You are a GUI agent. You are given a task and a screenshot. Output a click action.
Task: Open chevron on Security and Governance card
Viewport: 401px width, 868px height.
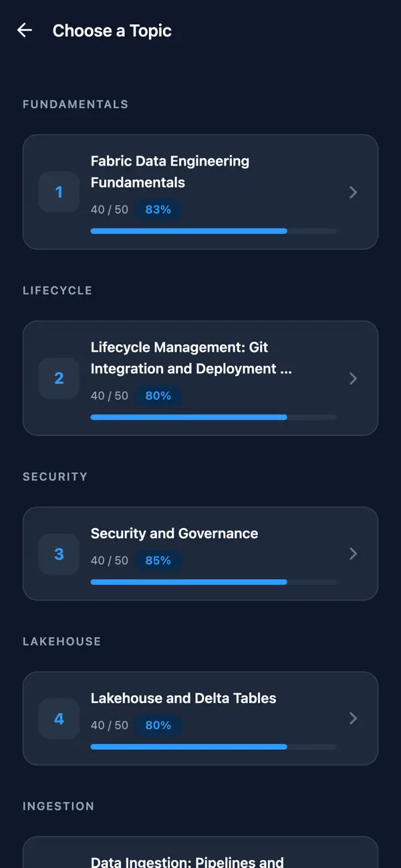click(x=354, y=554)
